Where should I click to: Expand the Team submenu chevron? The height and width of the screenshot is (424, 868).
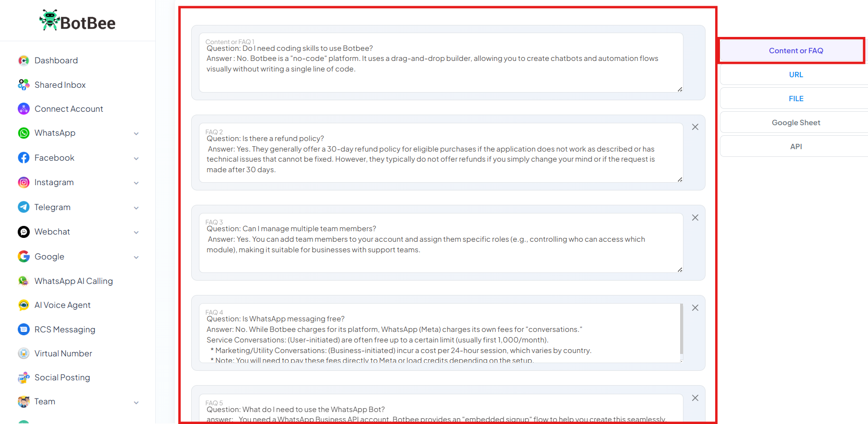click(136, 402)
